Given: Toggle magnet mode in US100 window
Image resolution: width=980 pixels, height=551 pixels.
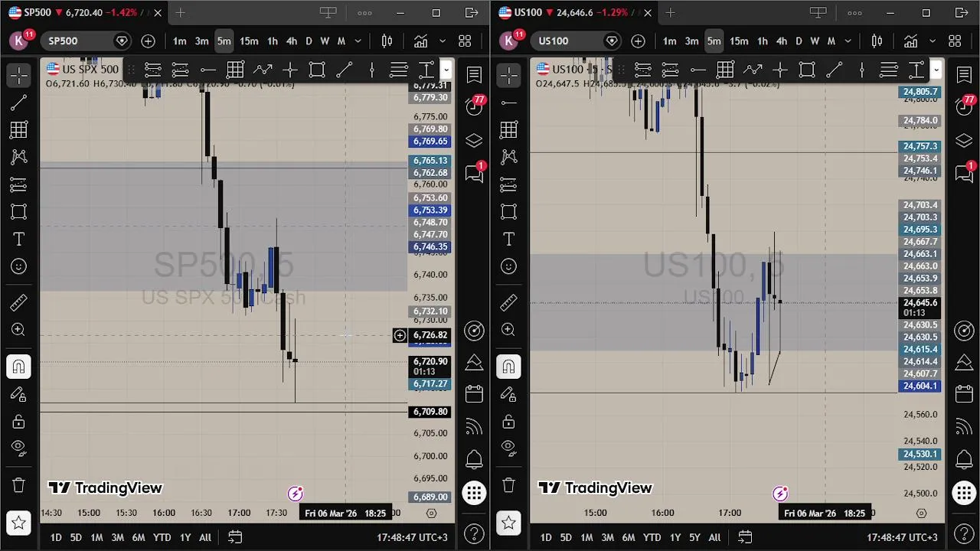Looking at the screenshot, I should (509, 367).
